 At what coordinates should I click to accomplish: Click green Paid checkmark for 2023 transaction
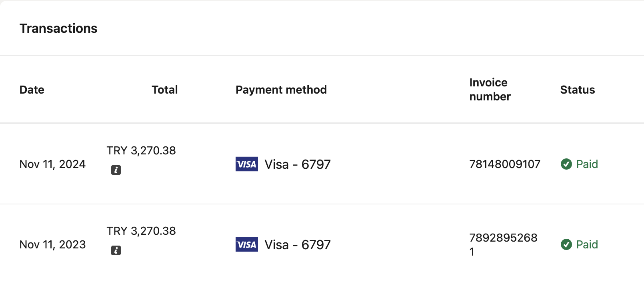point(566,244)
